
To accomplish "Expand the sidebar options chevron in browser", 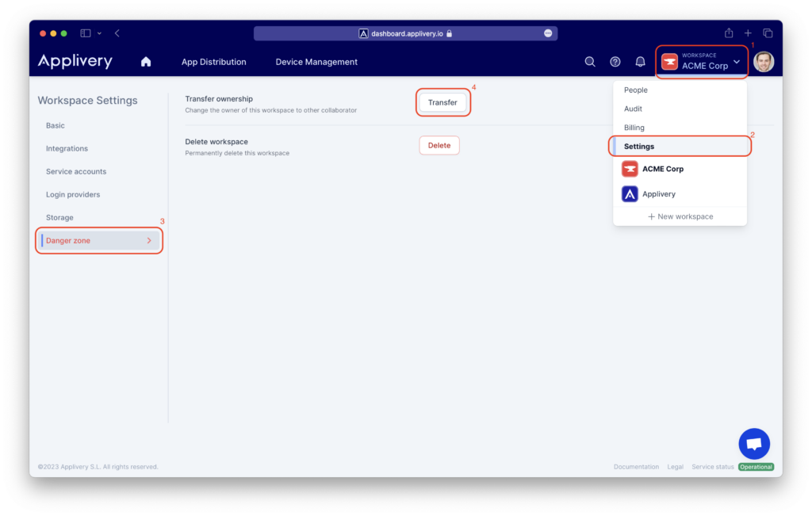I will pyautogui.click(x=99, y=33).
